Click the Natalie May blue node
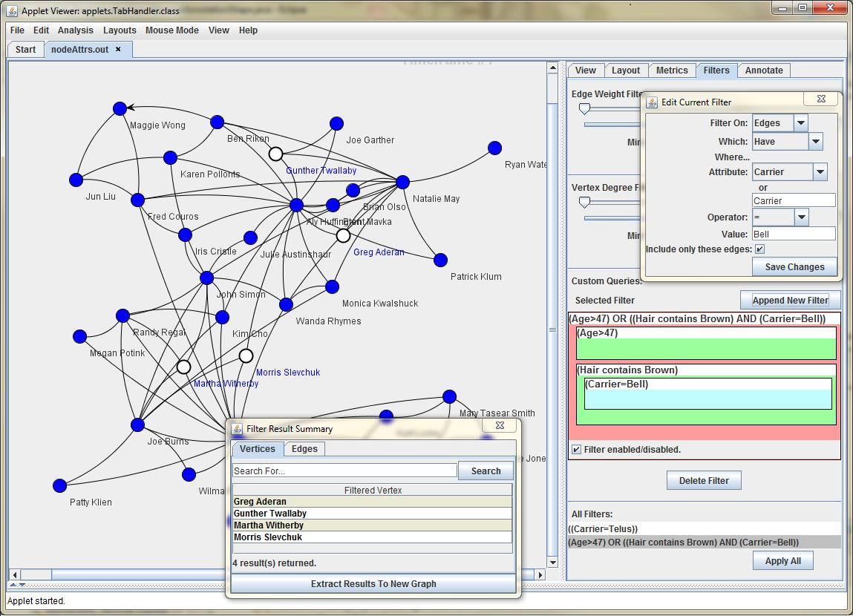This screenshot has height=616, width=853. pos(402,182)
